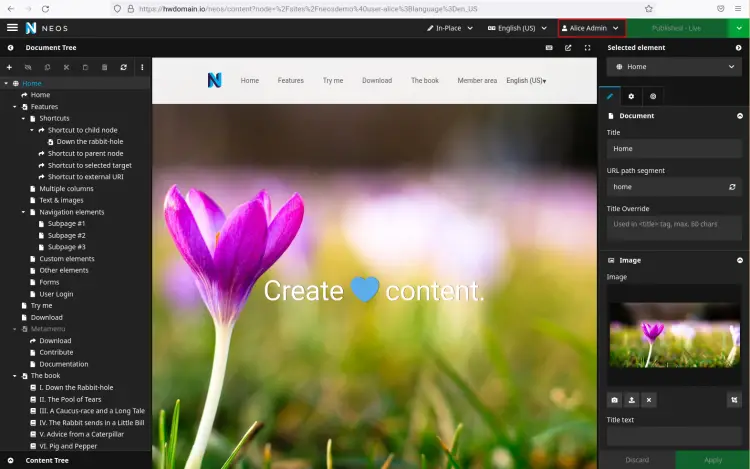Collapse the Shortcuts tree node

23,119
